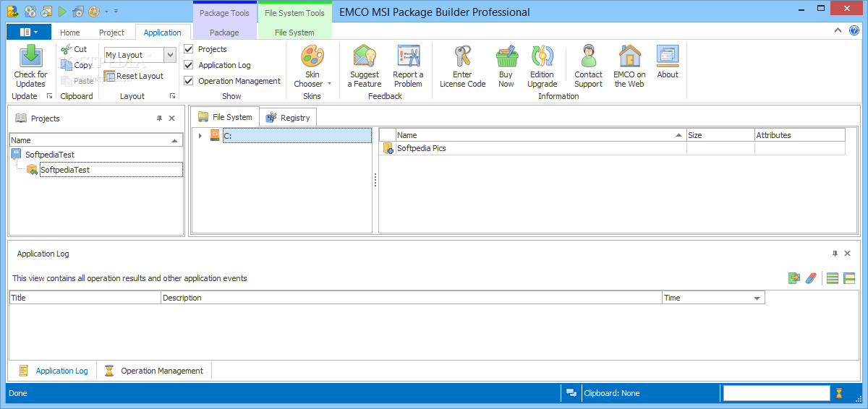Pin the Projects panel
Viewport: 868px width, 409px height.
click(160, 119)
